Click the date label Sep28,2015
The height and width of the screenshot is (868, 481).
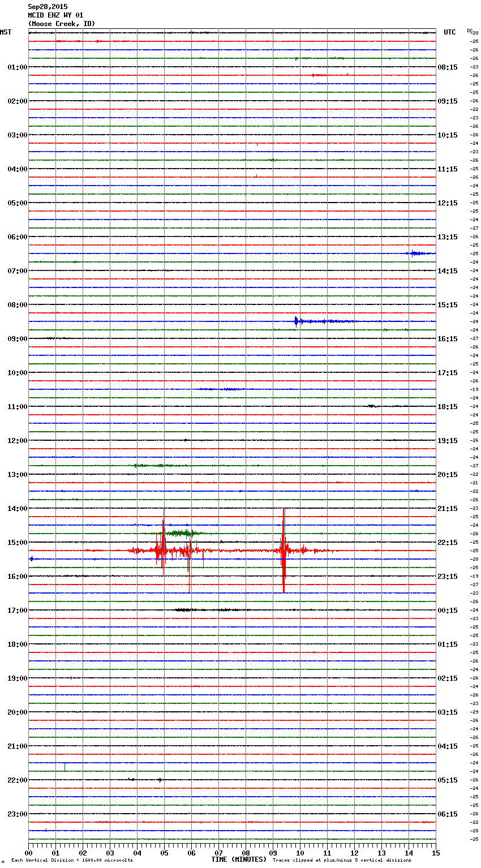point(48,7)
